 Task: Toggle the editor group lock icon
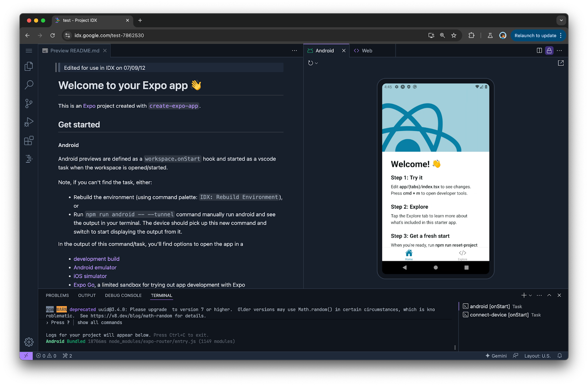[x=549, y=51]
